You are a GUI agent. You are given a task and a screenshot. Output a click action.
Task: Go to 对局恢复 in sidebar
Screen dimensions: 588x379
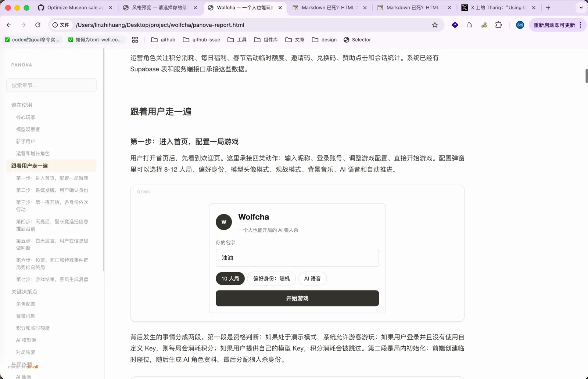26,352
